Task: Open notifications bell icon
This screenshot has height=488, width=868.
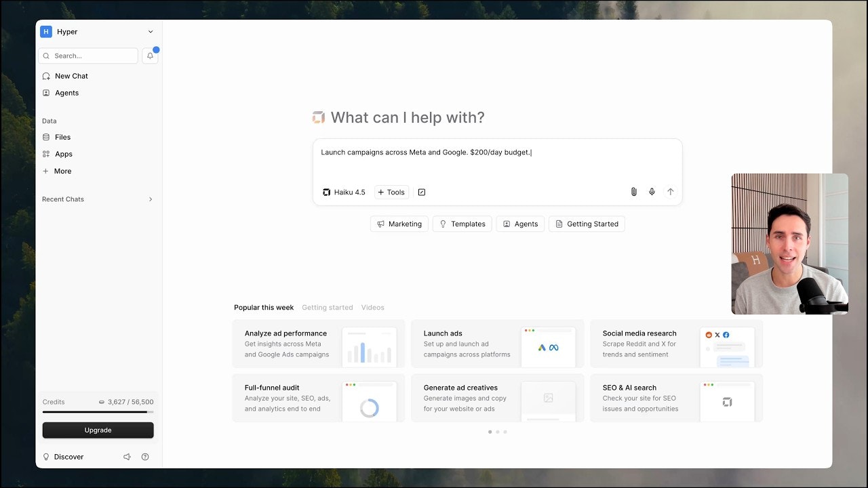Action: pos(150,56)
